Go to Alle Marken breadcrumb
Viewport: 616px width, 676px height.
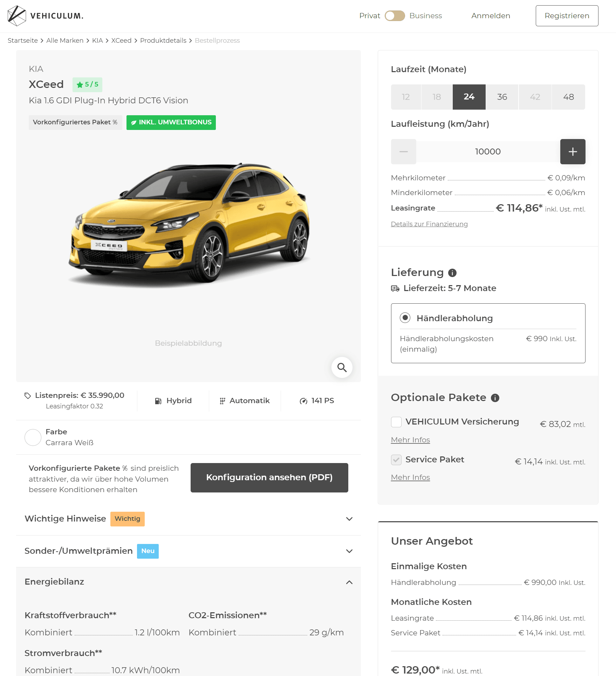[65, 41]
